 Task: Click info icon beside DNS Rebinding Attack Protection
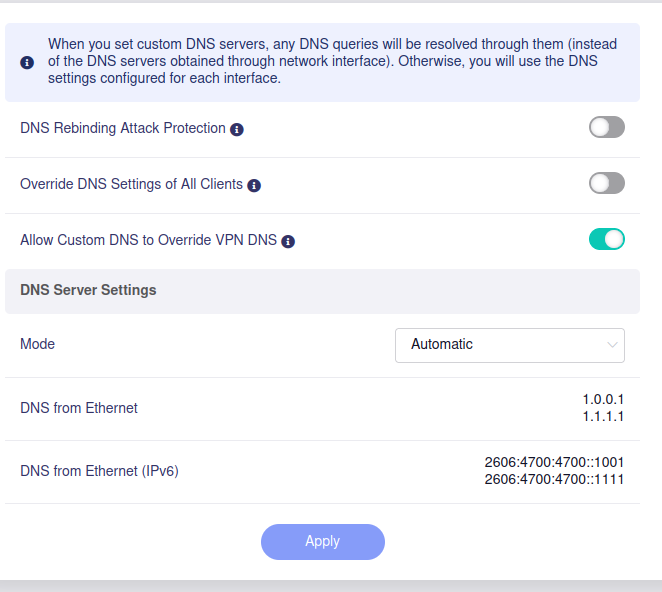click(x=237, y=129)
